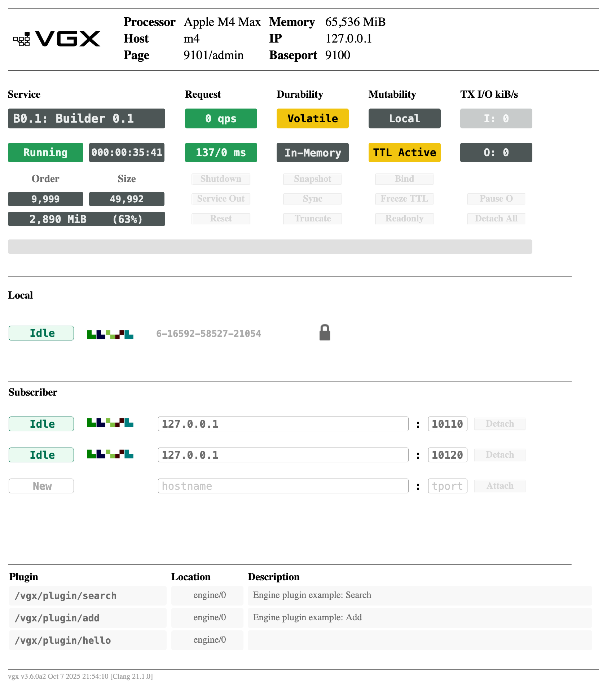Screen dimensions: 607x700
Task: Click the Detach All button
Action: tap(496, 219)
